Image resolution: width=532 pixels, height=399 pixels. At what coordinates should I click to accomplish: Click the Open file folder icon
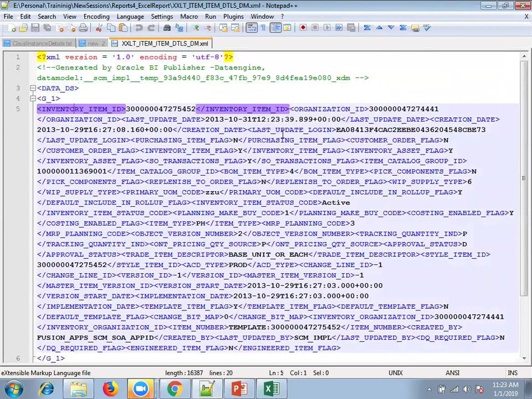coord(23,28)
